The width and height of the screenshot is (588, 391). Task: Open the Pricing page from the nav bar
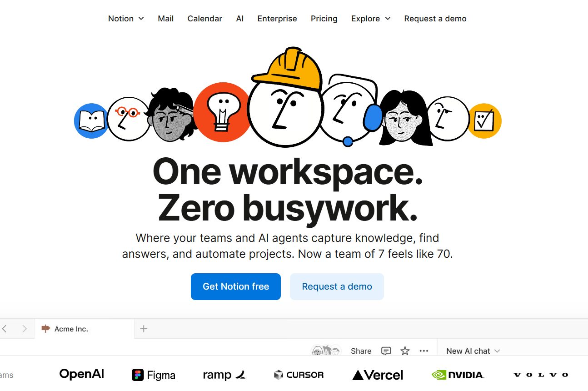pyautogui.click(x=324, y=19)
